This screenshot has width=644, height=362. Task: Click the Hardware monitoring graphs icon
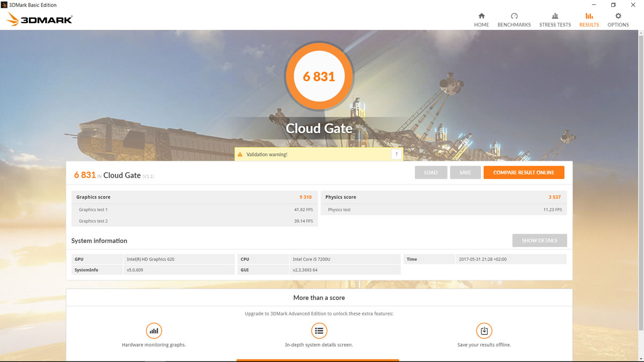point(154,330)
